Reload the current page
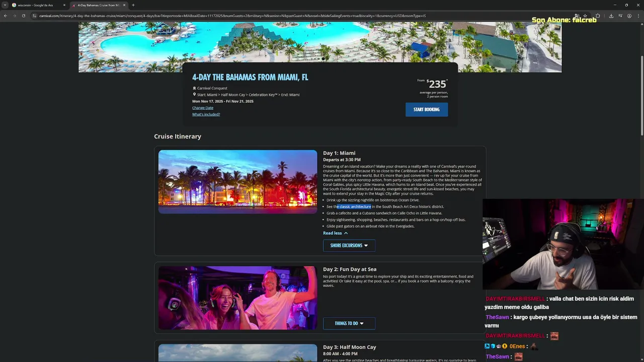Screen dimensions: 644x362 pos(23,16)
